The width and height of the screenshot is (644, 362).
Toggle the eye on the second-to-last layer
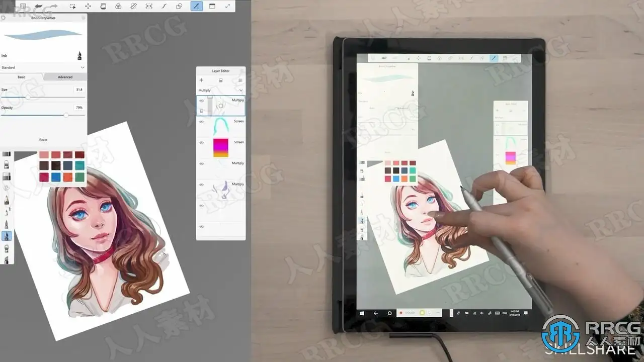click(201, 206)
